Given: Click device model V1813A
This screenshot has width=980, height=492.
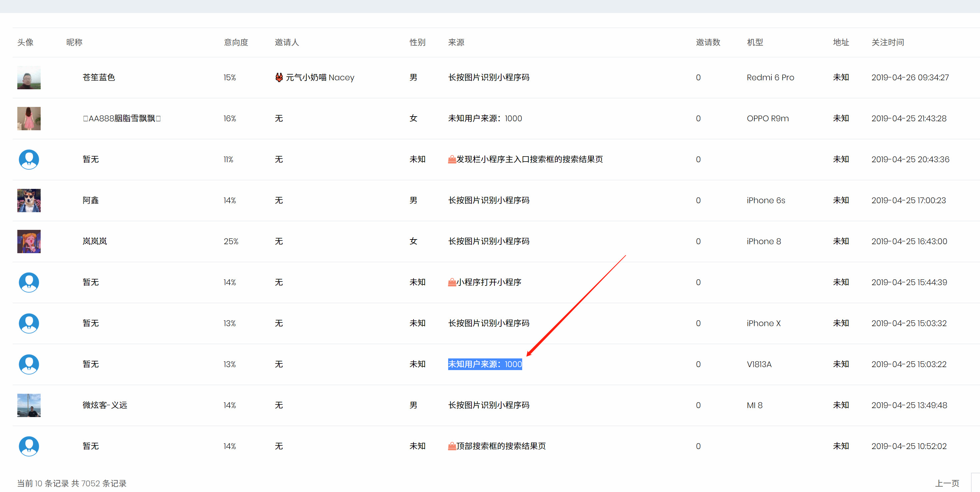Looking at the screenshot, I should [759, 364].
